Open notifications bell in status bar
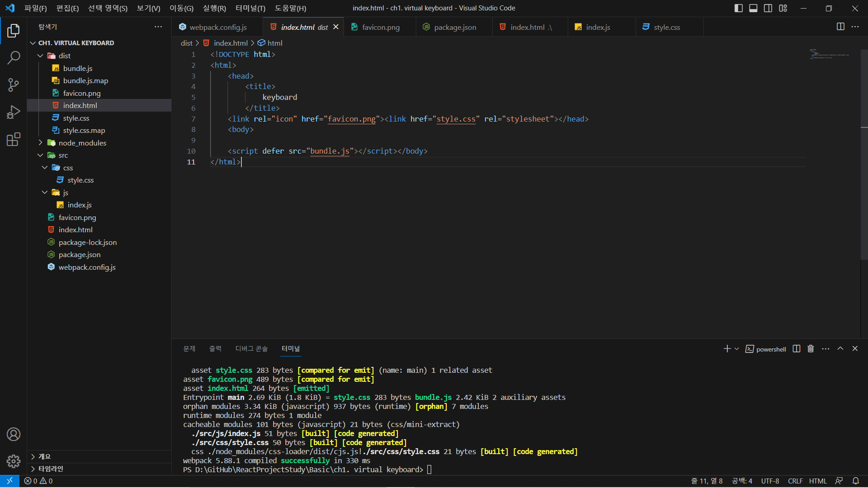Viewport: 868px width, 488px height. coord(856,481)
